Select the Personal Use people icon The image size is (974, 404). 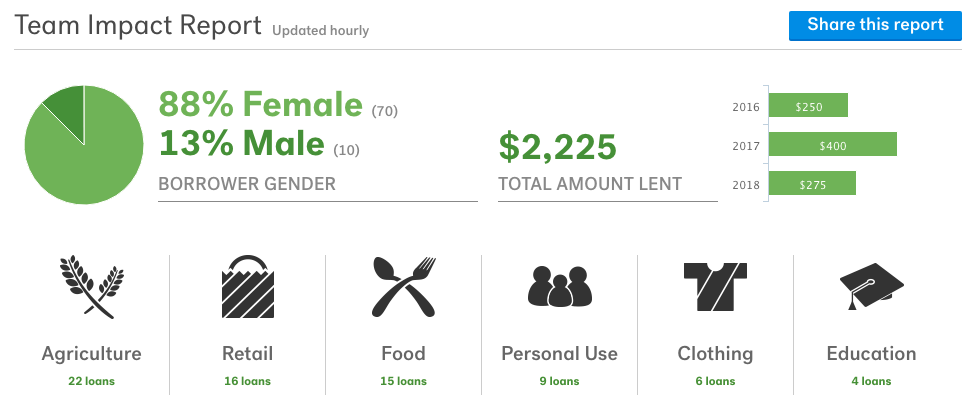coord(560,287)
